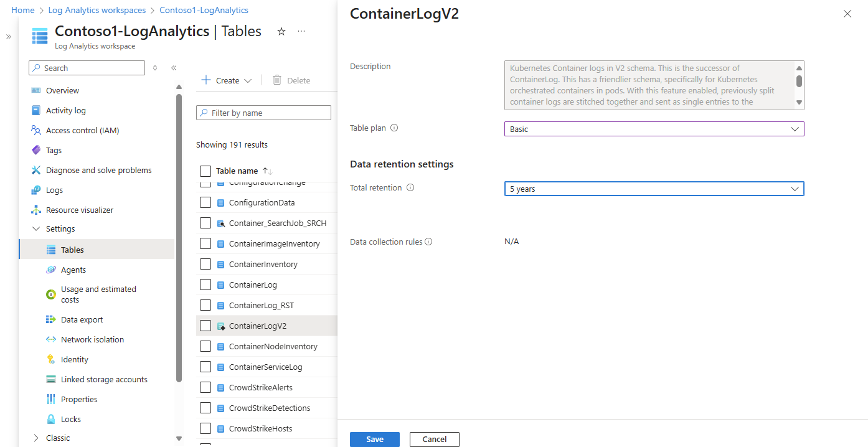
Task: Click the Data collection rules info icon
Action: [428, 242]
